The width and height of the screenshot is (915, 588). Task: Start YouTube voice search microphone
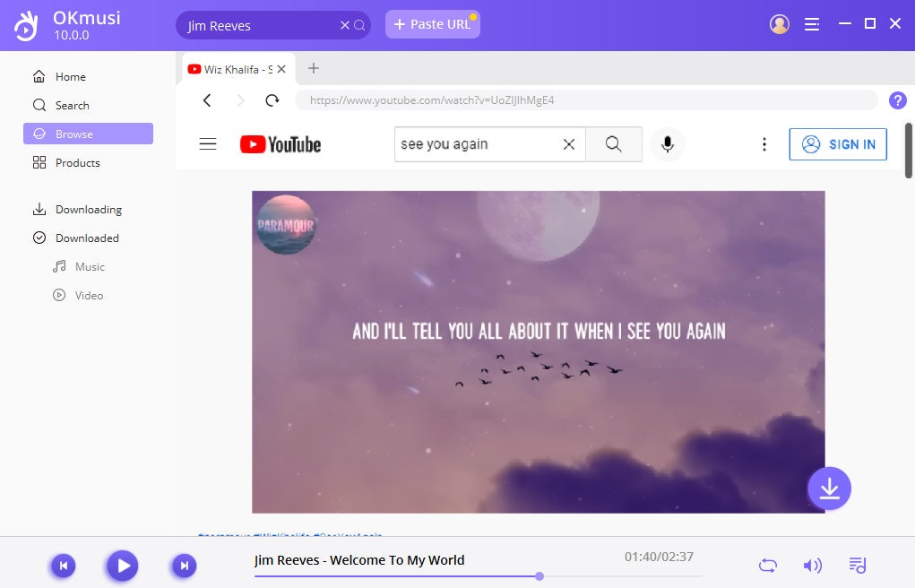click(x=668, y=143)
